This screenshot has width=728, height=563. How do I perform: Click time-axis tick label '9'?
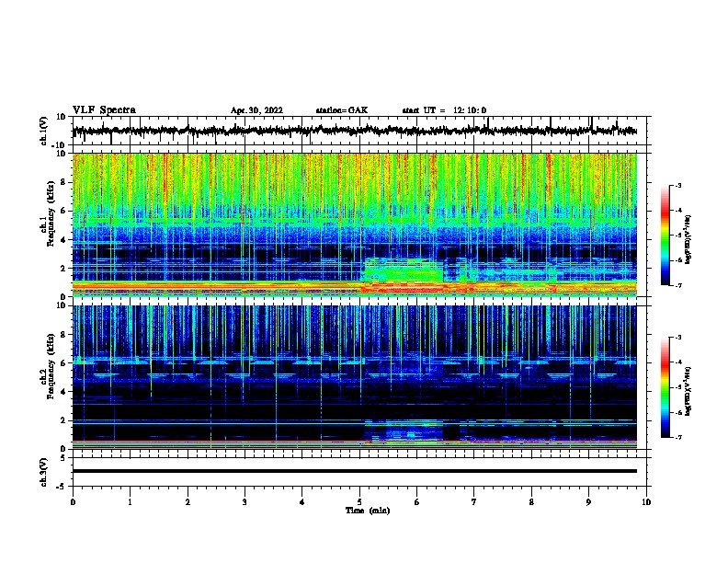(588, 501)
